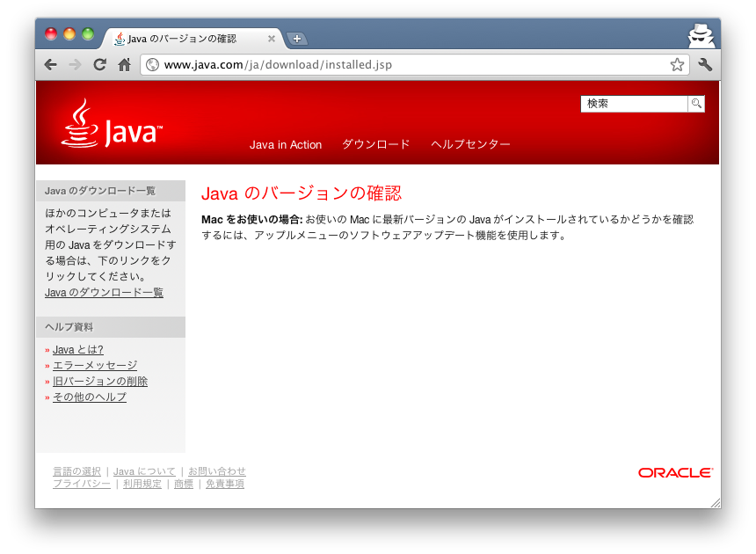Viewport: 756px width, 554px height.
Task: Click the search magnifier button
Action: [696, 103]
